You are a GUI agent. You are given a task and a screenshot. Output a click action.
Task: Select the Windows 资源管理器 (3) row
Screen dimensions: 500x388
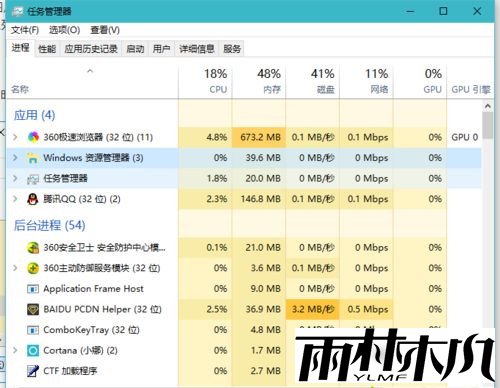[244, 158]
